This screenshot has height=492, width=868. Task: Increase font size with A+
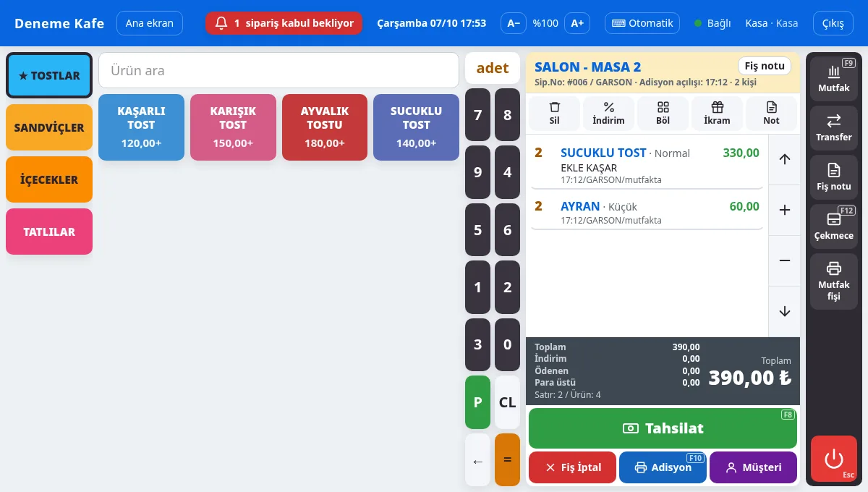pos(577,23)
